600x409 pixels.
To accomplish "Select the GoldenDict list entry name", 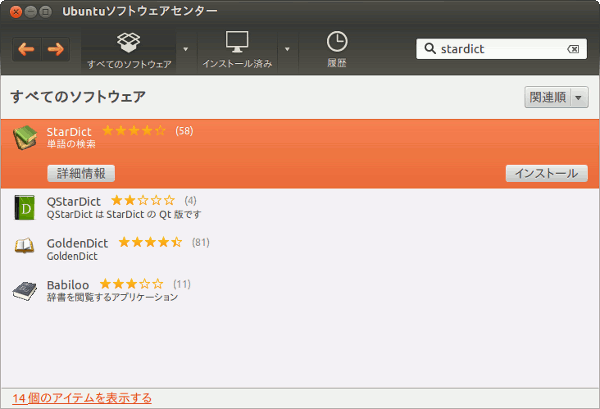I will 78,242.
